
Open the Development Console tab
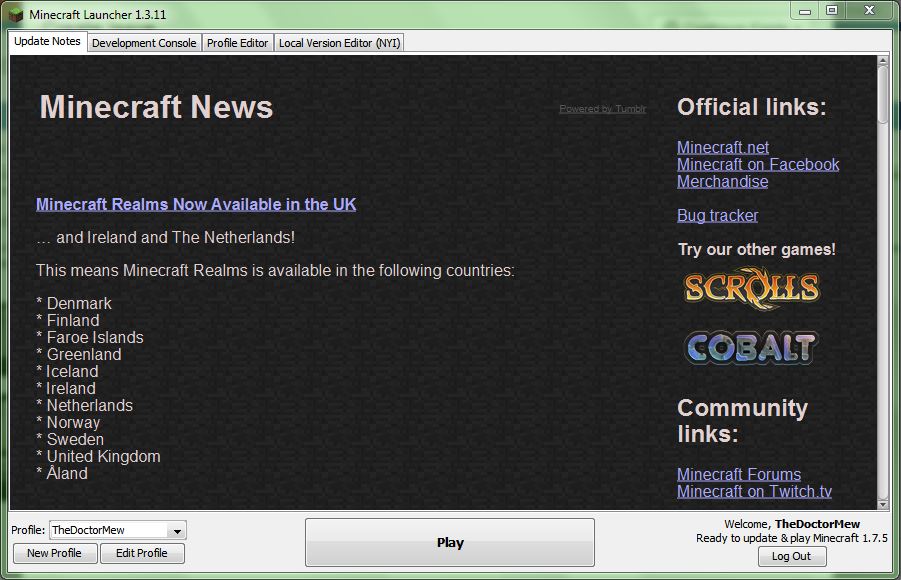click(x=144, y=43)
